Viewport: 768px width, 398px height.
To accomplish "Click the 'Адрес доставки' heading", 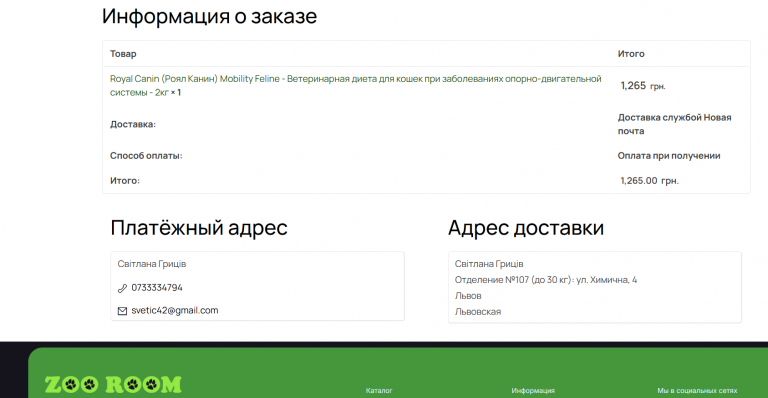I will [x=526, y=228].
